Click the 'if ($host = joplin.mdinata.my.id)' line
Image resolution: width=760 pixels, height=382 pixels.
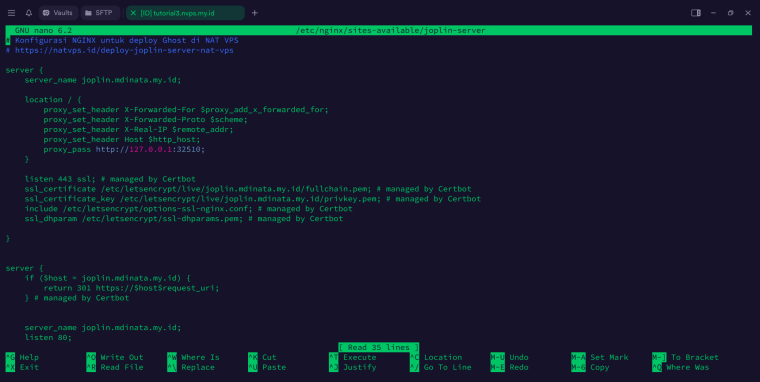click(108, 278)
